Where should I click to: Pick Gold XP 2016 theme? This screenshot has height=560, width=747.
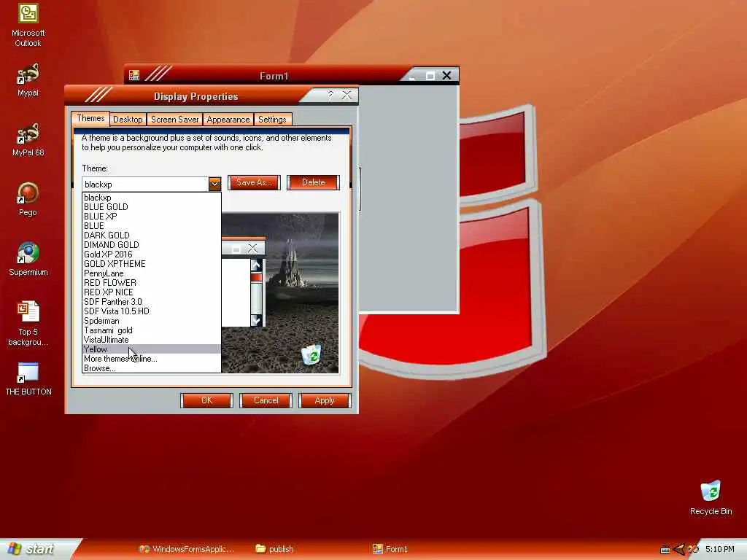(x=152, y=254)
